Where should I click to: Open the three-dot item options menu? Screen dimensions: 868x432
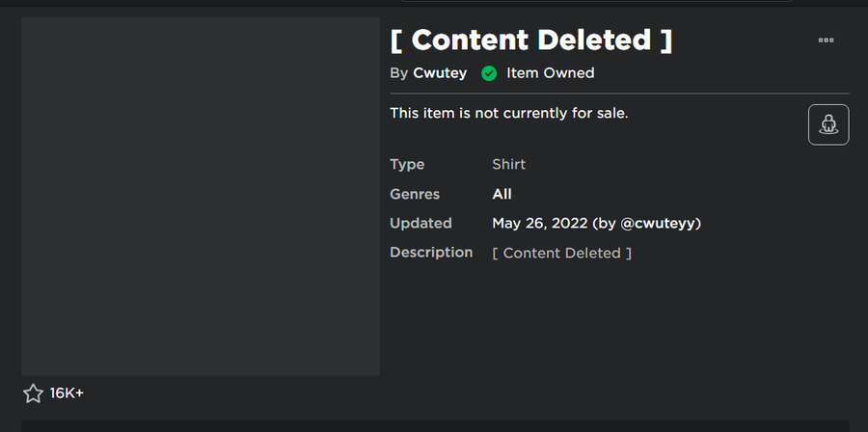click(826, 40)
